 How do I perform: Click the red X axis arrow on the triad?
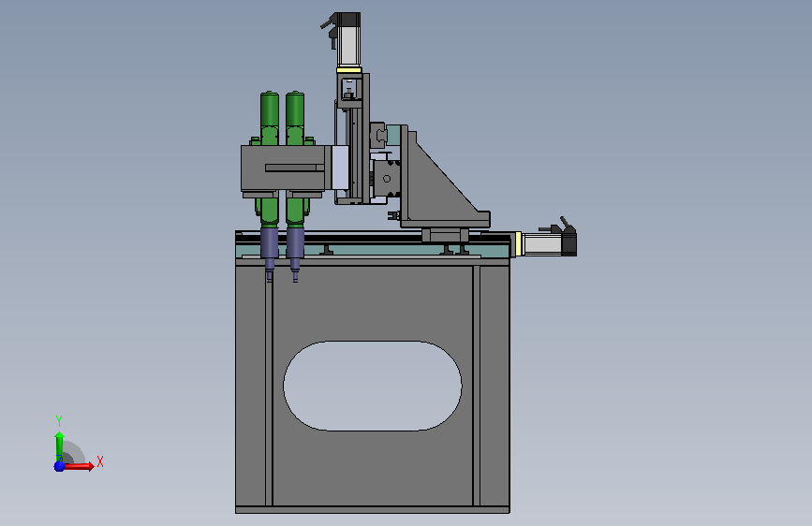point(79,466)
